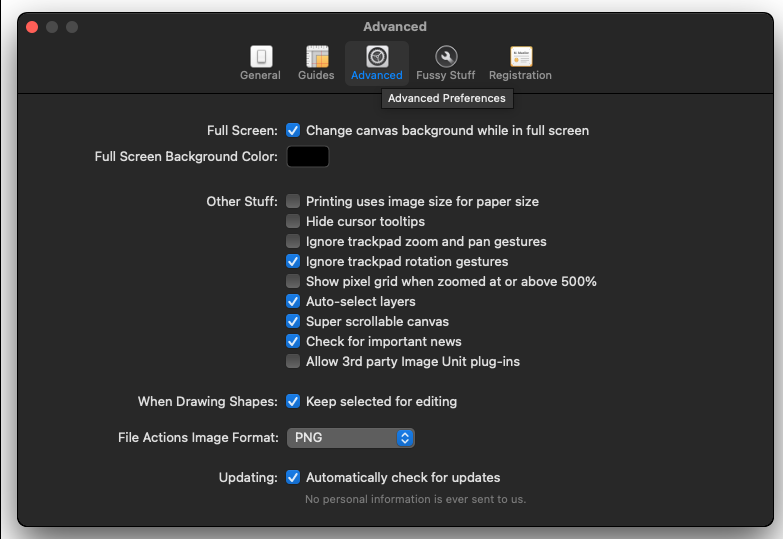Enable Hide cursor tooltips

click(x=293, y=221)
